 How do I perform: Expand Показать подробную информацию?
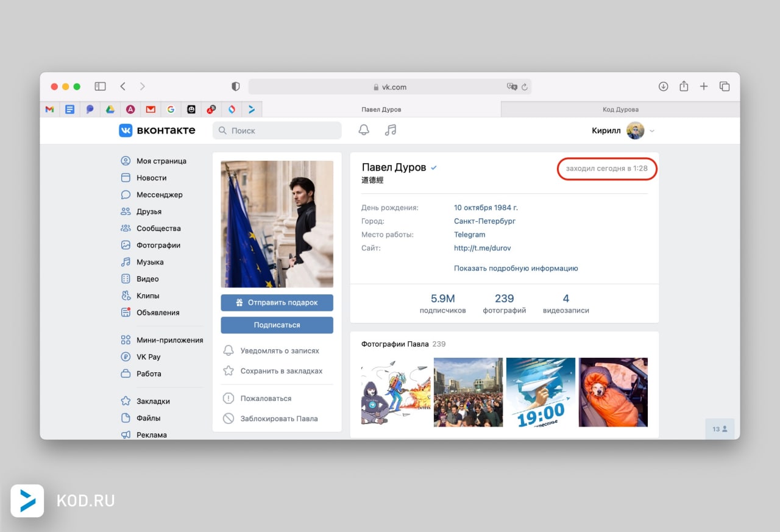[516, 268]
